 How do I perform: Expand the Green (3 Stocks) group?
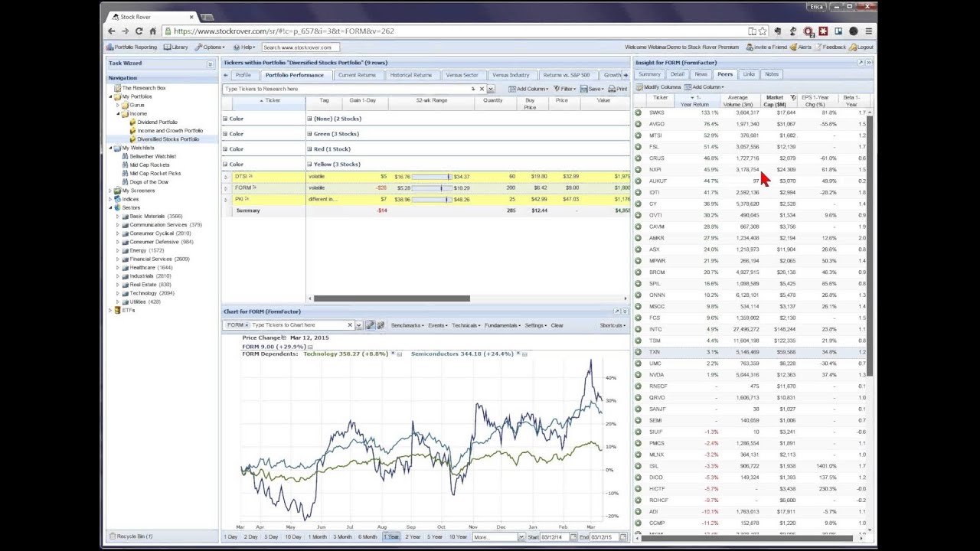click(x=309, y=134)
